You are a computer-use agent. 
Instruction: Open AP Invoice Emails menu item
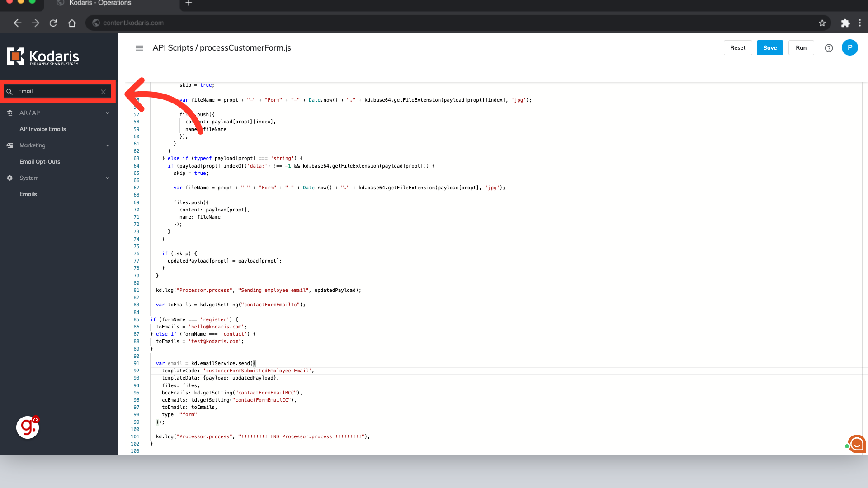click(x=42, y=129)
